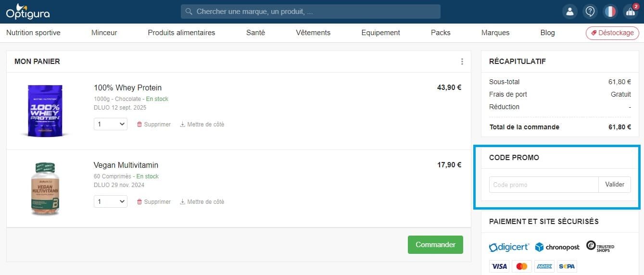
Task: Open the Marques menu
Action: pyautogui.click(x=495, y=33)
